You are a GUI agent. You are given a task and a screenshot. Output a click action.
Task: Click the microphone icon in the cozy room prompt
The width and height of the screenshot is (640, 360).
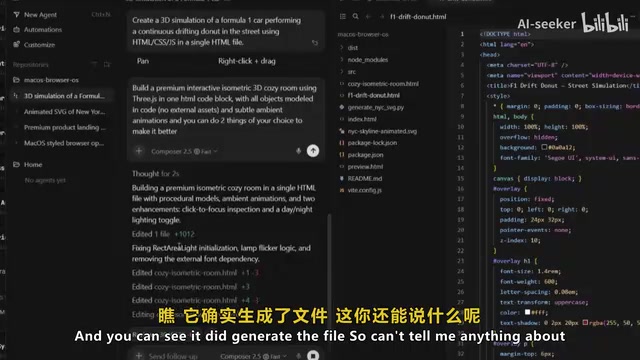click(298, 151)
